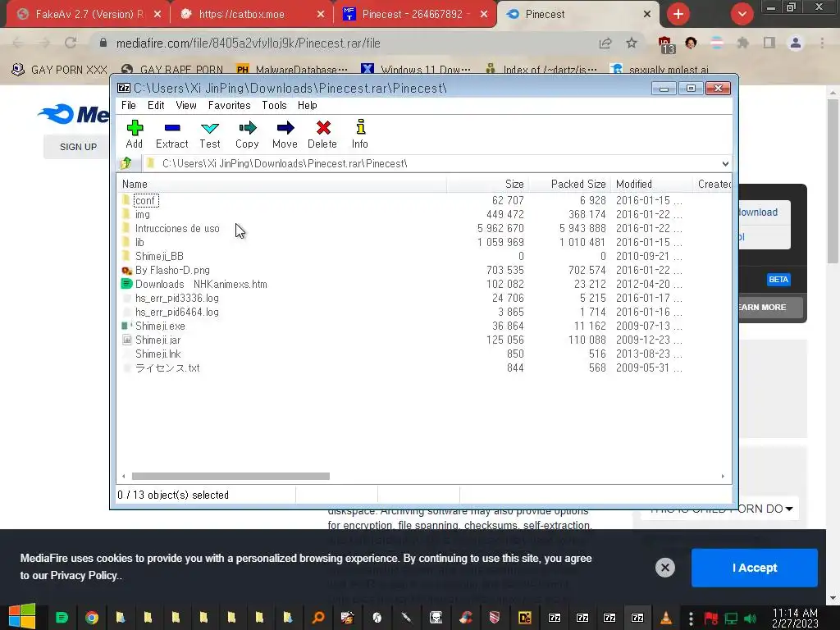Screen dimensions: 840x630
Task: Open 7-Zip Edit menu
Action: coord(156,106)
